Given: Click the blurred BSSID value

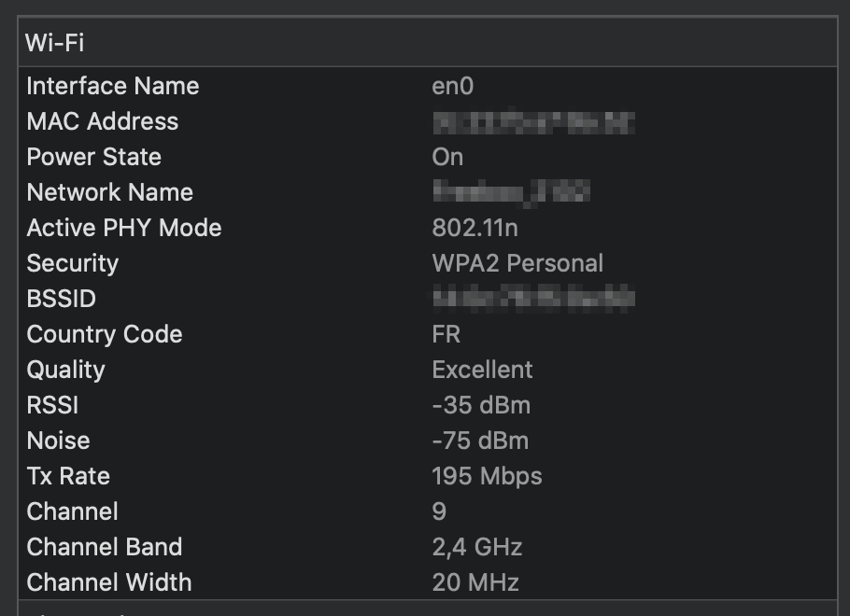Looking at the screenshot, I should coord(534,299).
